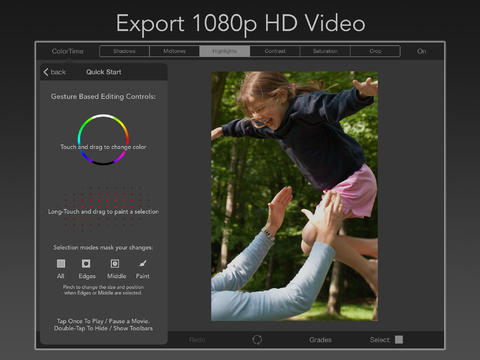Image resolution: width=480 pixels, height=360 pixels.
Task: Switch to the Crop tab
Action: (375, 51)
